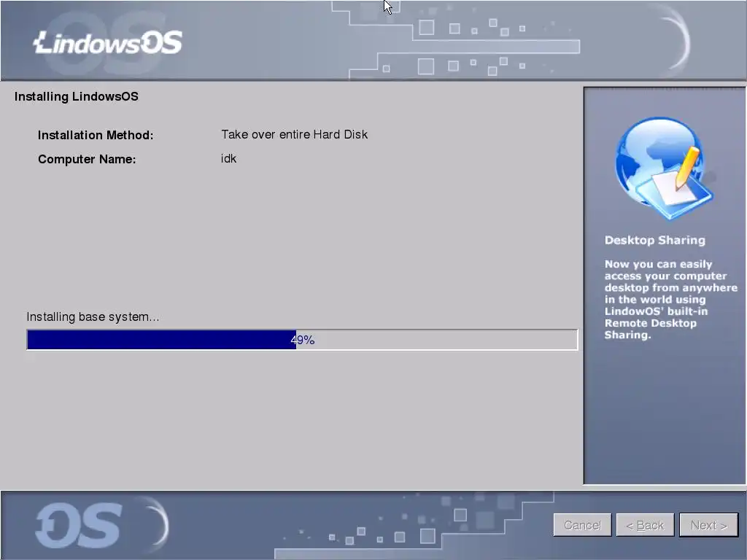This screenshot has height=560, width=747.
Task: Click the Remote Desktop Sharing description paragraph
Action: pos(671,300)
